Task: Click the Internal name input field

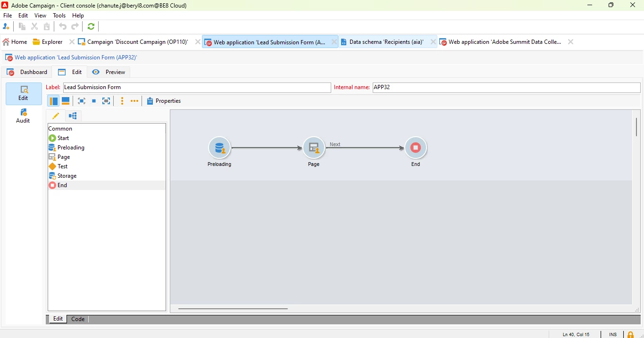Action: coord(507,88)
